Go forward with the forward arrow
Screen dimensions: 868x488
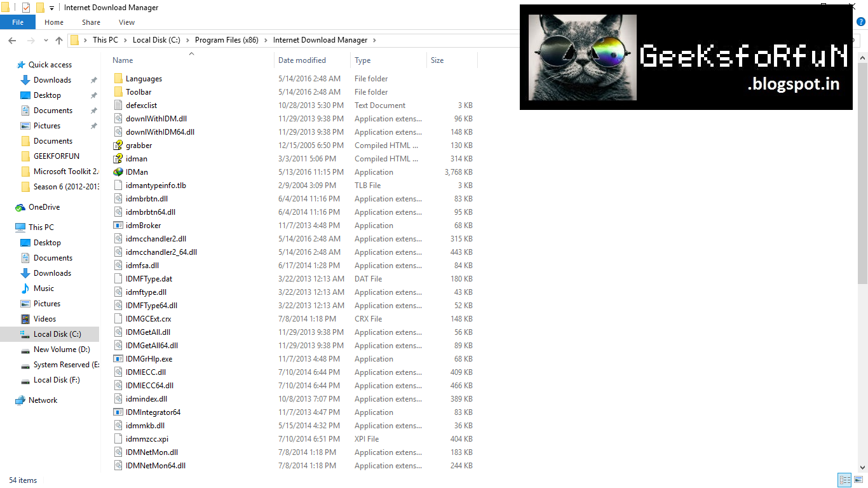pos(31,40)
